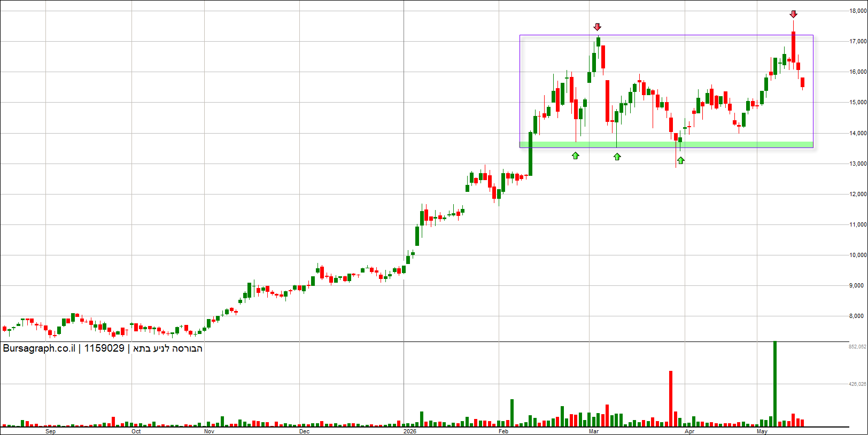Select the 9,000 price axis label

856,285
